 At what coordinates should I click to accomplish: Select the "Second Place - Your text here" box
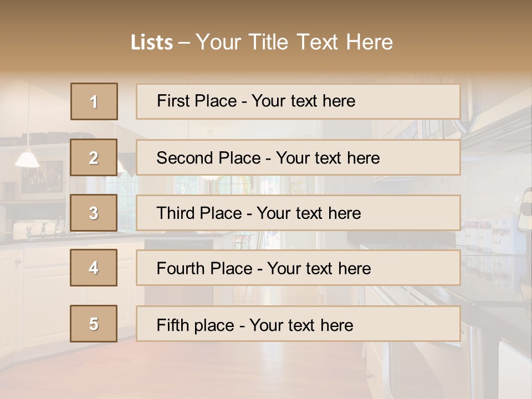click(298, 157)
